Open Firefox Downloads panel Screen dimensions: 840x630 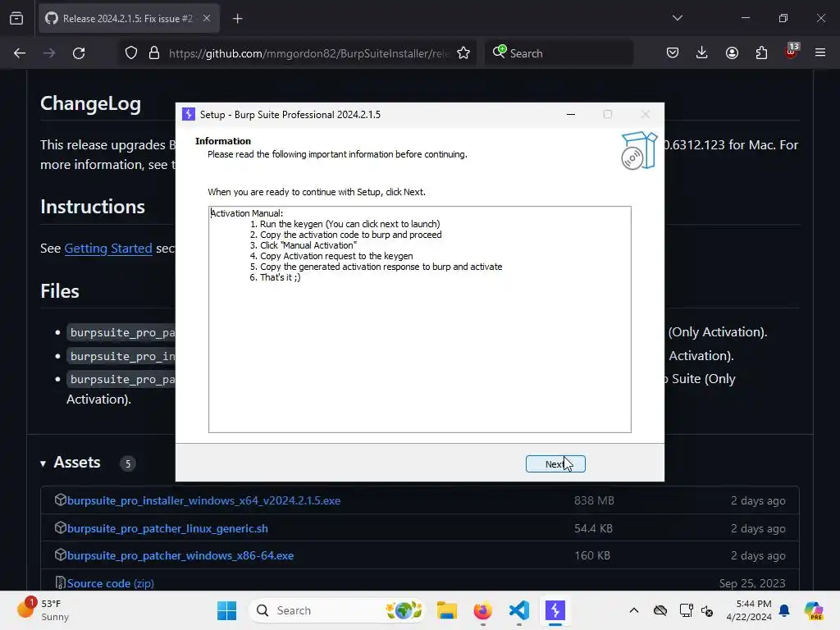[x=702, y=53]
